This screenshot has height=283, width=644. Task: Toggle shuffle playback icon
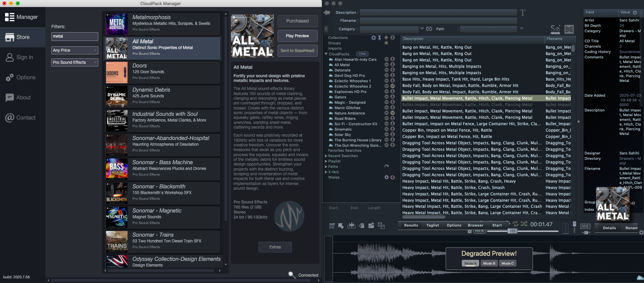point(524,224)
